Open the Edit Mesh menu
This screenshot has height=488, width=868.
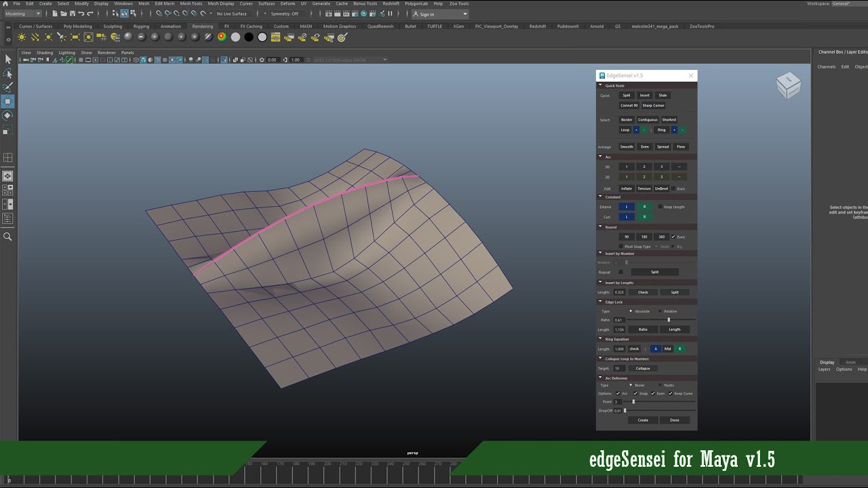165,3
